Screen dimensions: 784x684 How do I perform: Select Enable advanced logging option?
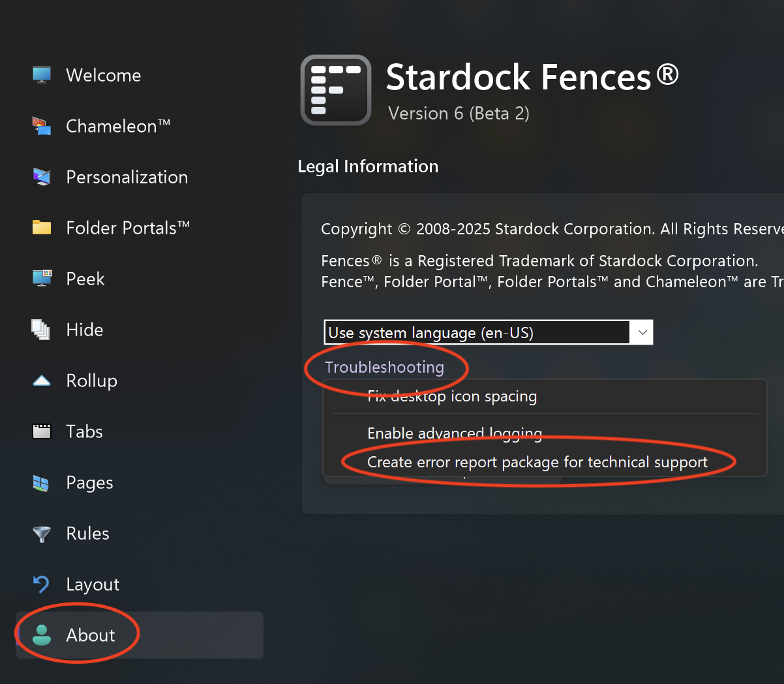click(455, 433)
